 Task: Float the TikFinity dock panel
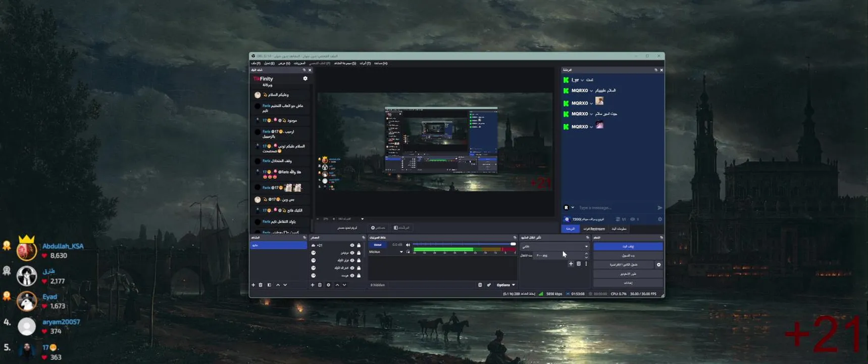tap(304, 70)
